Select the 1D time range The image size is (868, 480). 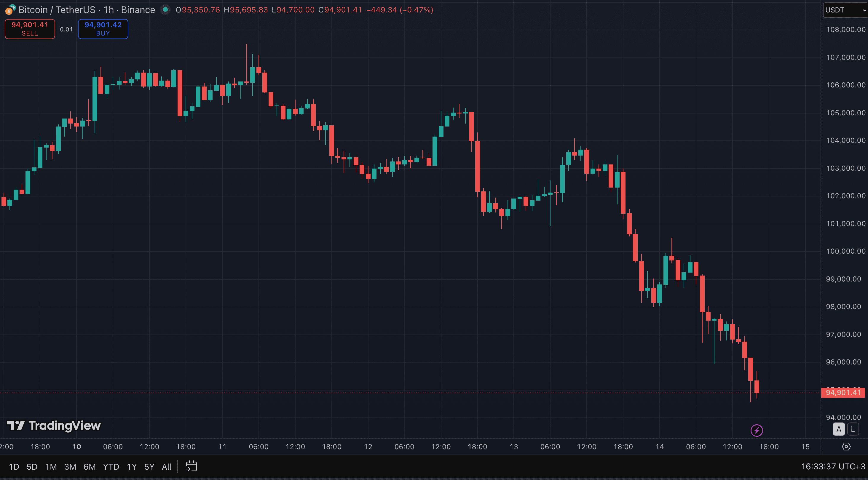pyautogui.click(x=14, y=467)
